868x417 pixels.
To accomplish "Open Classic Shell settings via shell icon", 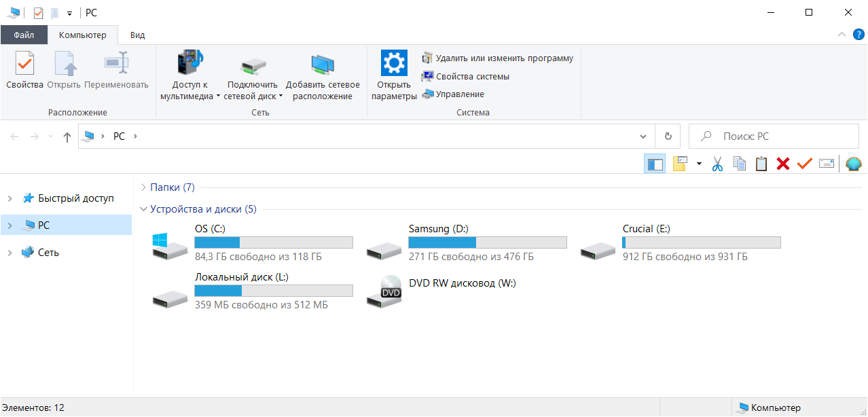I will coord(854,164).
